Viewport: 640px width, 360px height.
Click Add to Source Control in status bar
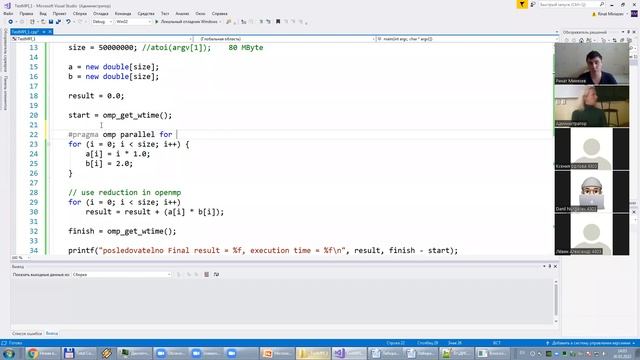pos(590,343)
